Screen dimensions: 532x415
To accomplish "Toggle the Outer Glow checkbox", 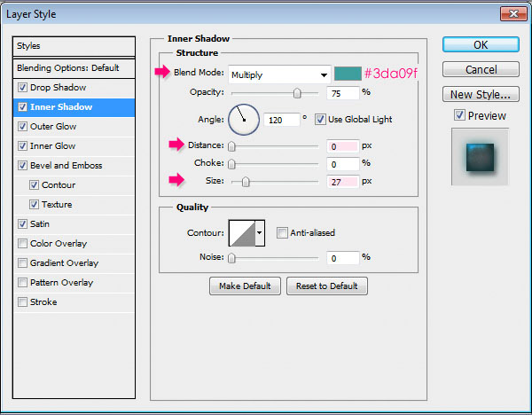I will click(22, 127).
